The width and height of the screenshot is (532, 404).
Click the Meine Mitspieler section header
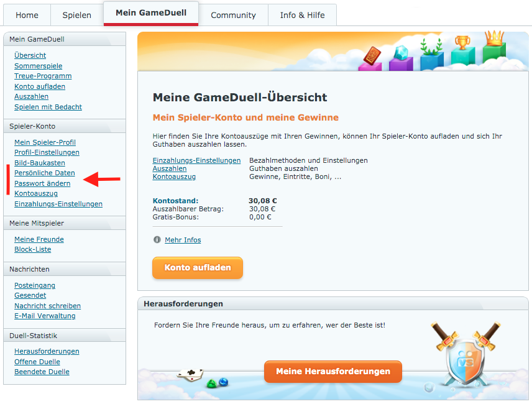[x=65, y=223]
